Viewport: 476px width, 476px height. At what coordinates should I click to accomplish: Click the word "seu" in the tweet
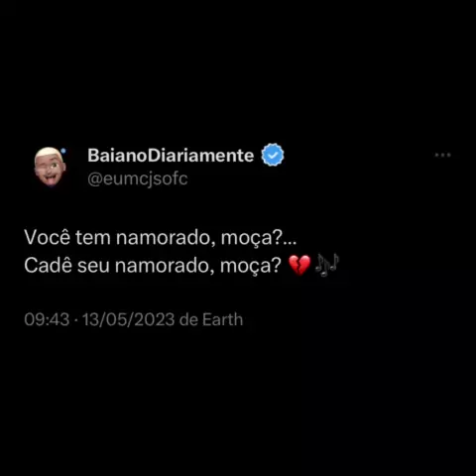(x=93, y=266)
